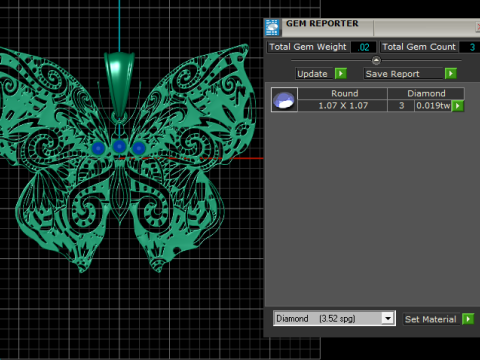The image size is (480, 360).
Task: Click the 'Diamond' material cell in gem row
Action: tap(426, 93)
